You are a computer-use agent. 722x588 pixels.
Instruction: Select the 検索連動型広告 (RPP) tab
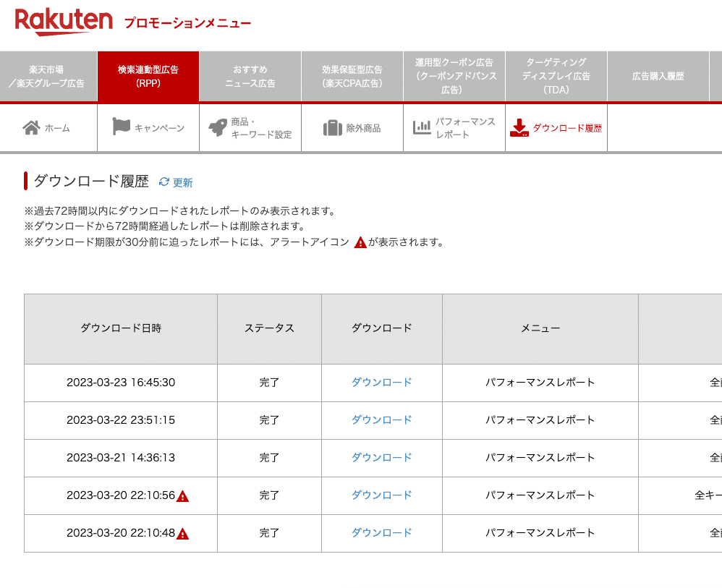pos(148,77)
